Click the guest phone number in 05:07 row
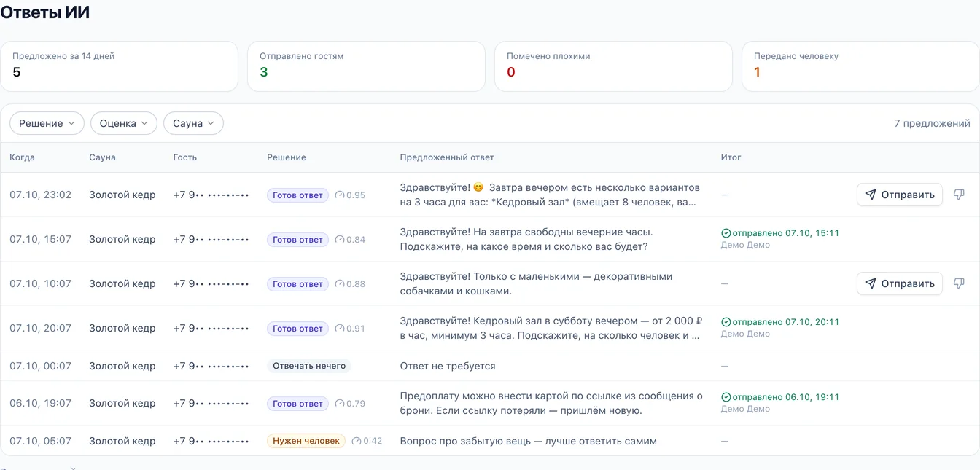The height and width of the screenshot is (470, 980). [211, 441]
